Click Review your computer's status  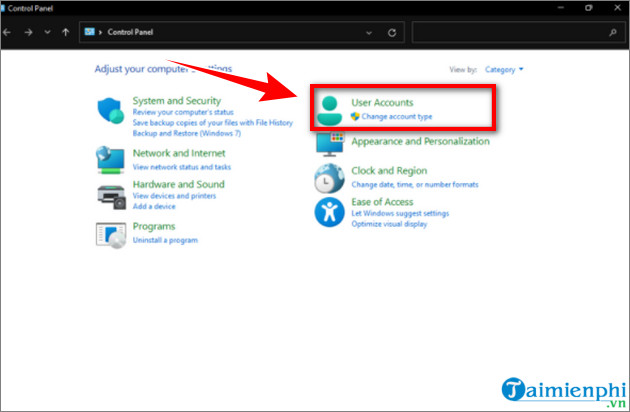pyautogui.click(x=183, y=112)
